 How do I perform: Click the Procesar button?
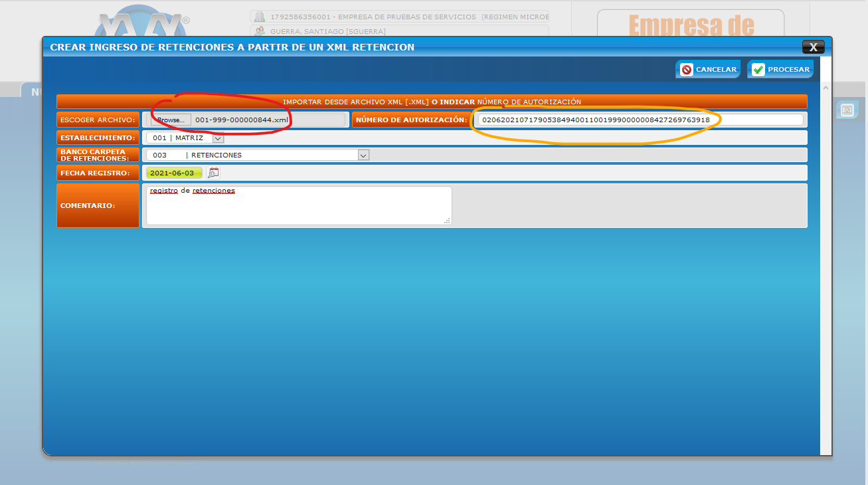780,69
